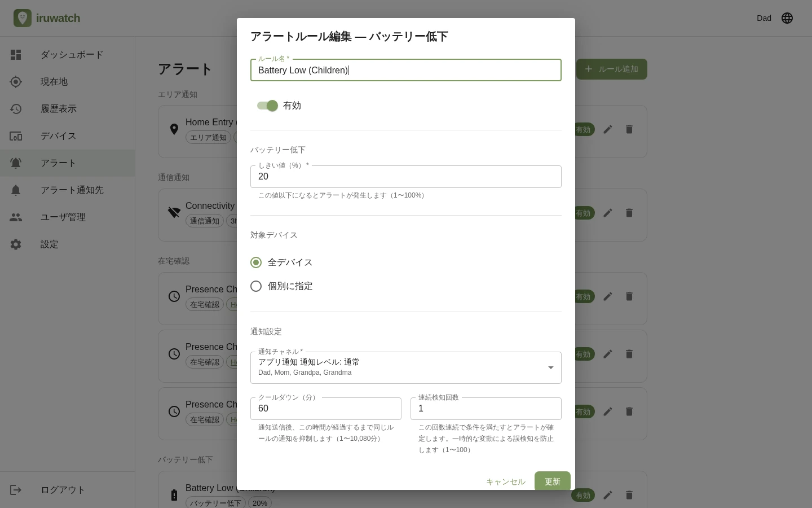Open ダッシュボード in the sidebar

click(68, 55)
